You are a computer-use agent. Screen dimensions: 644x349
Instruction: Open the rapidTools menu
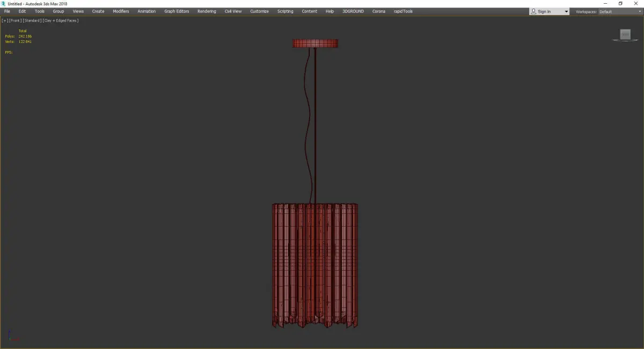[x=403, y=11]
